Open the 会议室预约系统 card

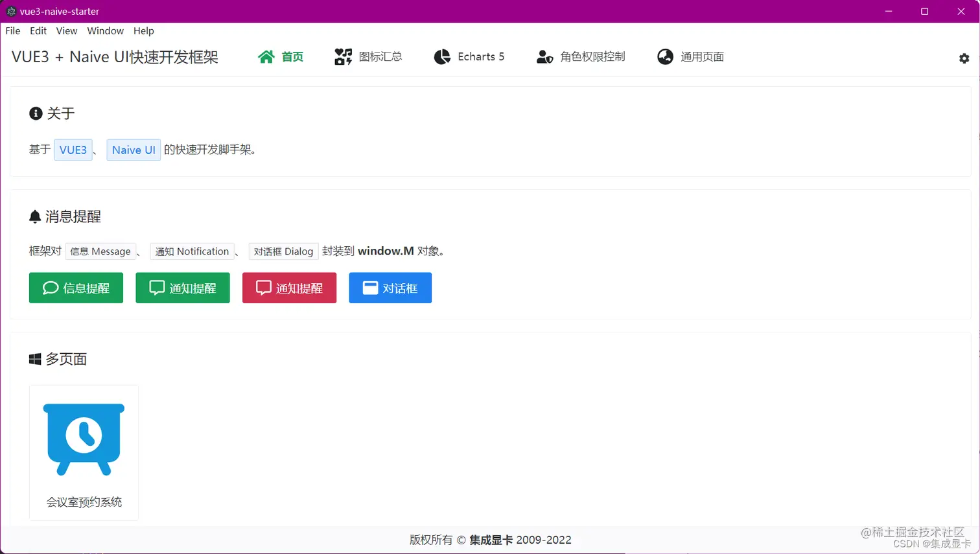[84, 452]
